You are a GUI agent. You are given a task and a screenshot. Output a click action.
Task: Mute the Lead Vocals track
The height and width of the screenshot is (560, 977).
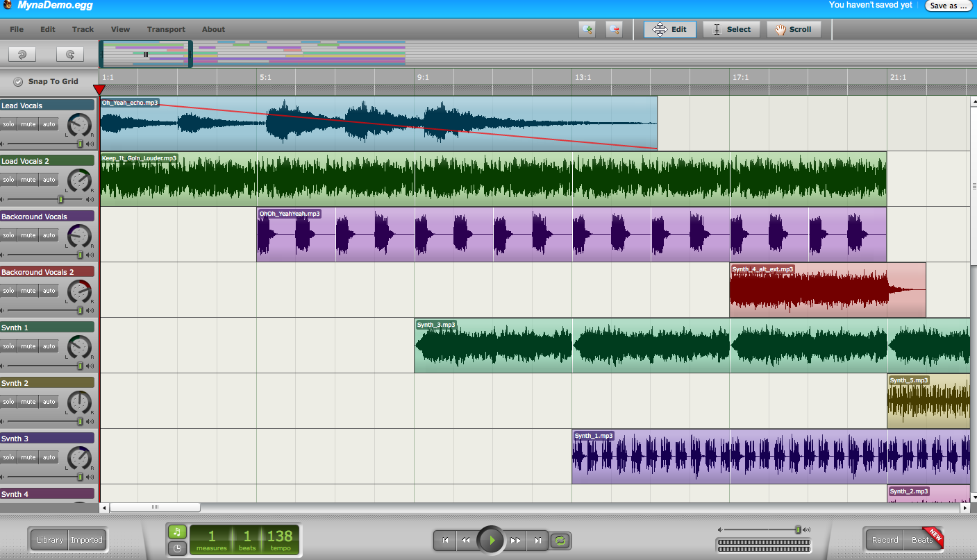(x=28, y=125)
